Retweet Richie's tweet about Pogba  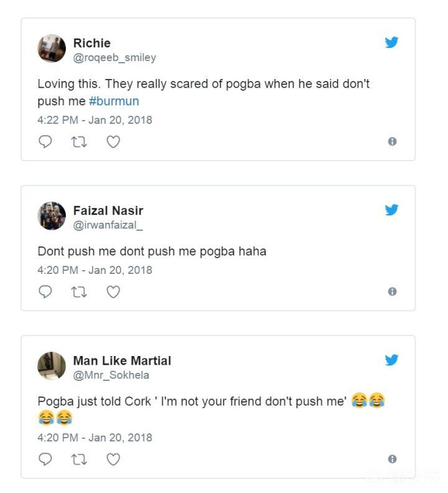[x=79, y=142]
